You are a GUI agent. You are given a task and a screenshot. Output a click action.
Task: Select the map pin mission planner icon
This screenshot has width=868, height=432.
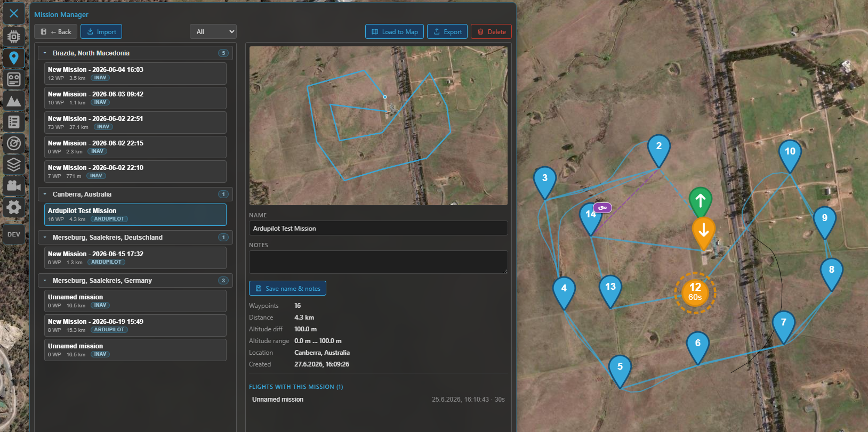point(14,58)
